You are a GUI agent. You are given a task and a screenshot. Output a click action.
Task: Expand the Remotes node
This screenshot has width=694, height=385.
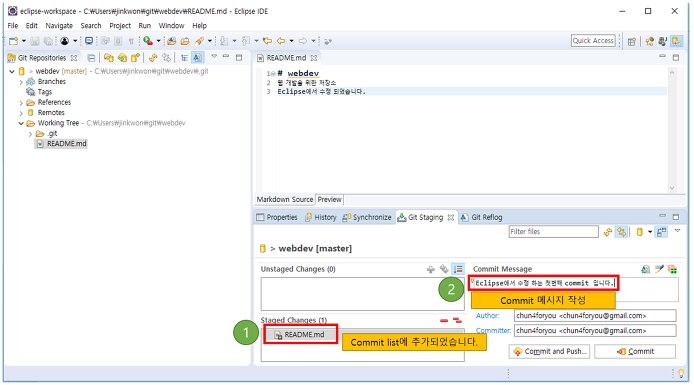[21, 113]
